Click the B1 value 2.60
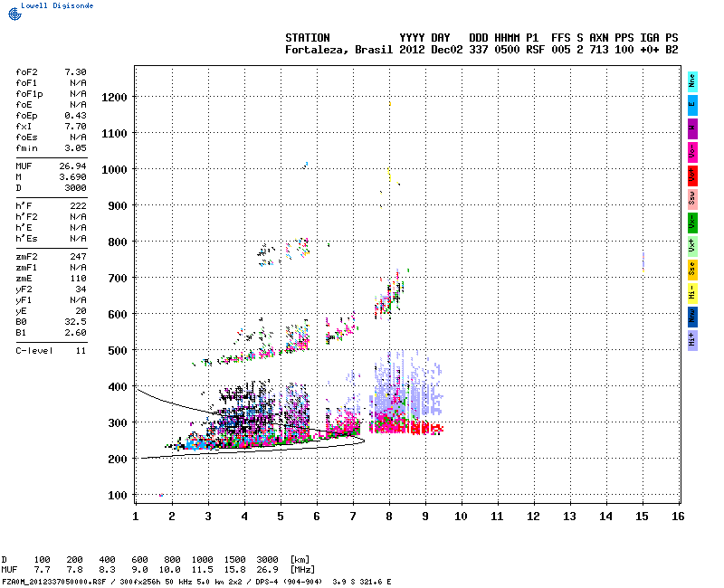This screenshot has width=724, height=588. pos(75,333)
